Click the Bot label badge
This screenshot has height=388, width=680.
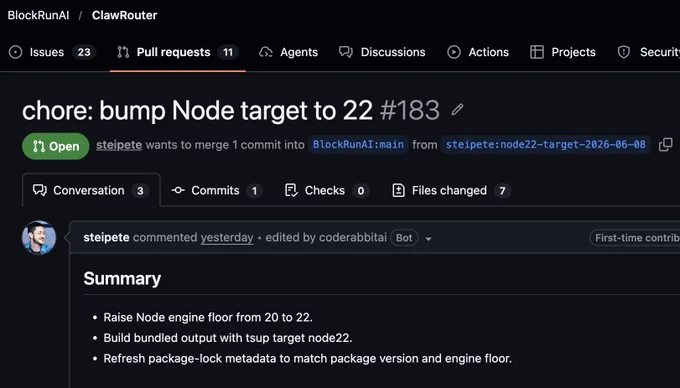(404, 238)
